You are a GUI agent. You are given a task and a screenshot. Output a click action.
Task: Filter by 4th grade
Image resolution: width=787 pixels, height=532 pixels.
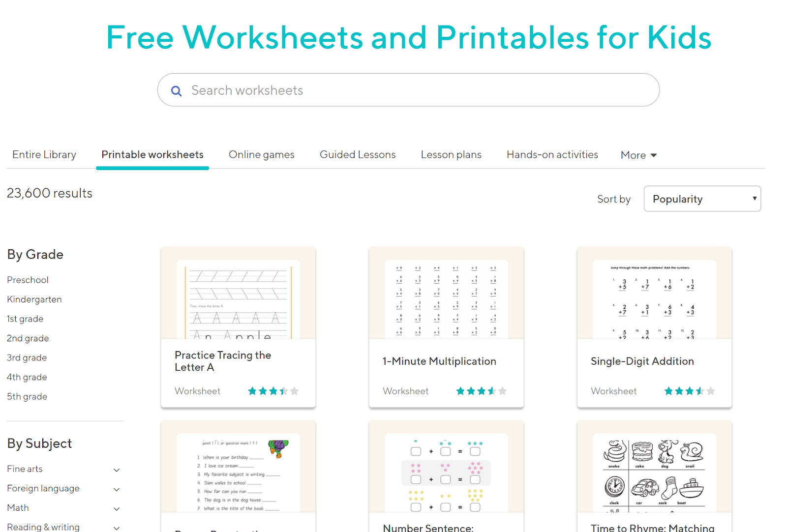(x=27, y=377)
